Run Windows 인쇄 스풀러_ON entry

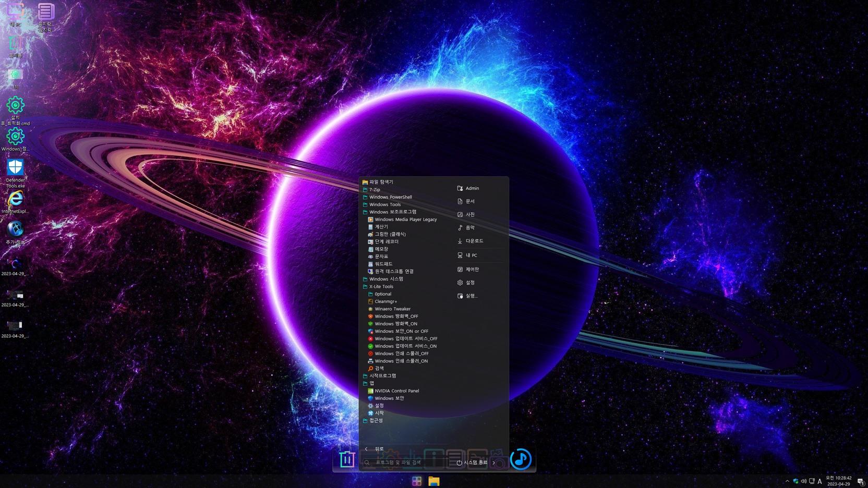pyautogui.click(x=397, y=361)
